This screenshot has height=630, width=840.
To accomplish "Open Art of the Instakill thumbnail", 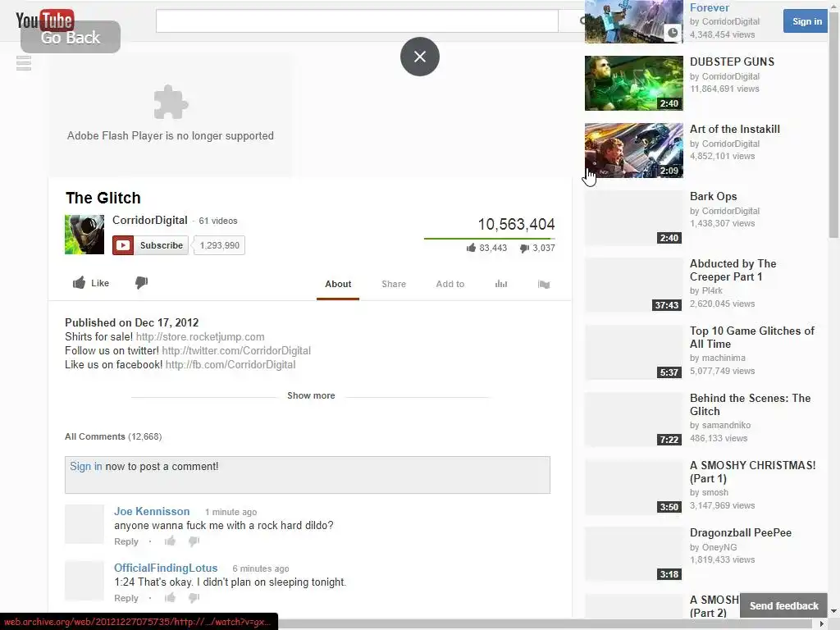I will 634,151.
